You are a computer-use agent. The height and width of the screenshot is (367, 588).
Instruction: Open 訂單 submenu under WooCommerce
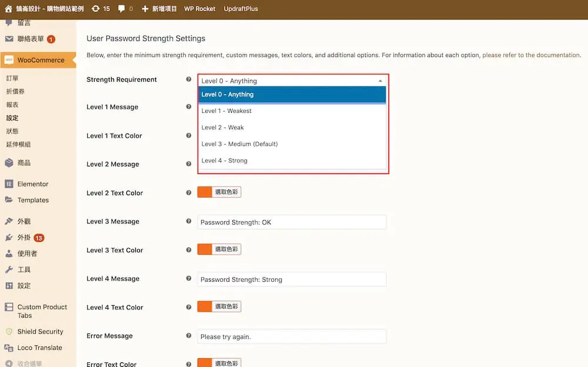12,78
